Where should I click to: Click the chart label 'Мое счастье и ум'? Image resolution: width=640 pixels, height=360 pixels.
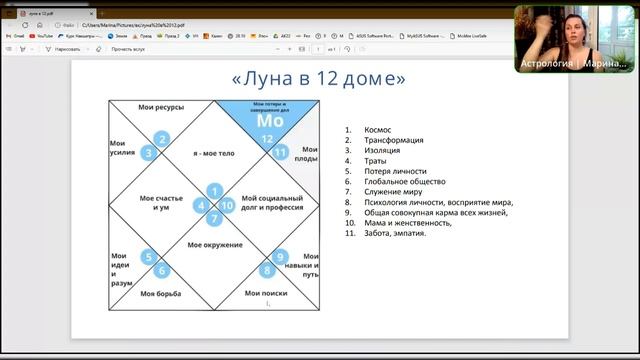tap(161, 203)
